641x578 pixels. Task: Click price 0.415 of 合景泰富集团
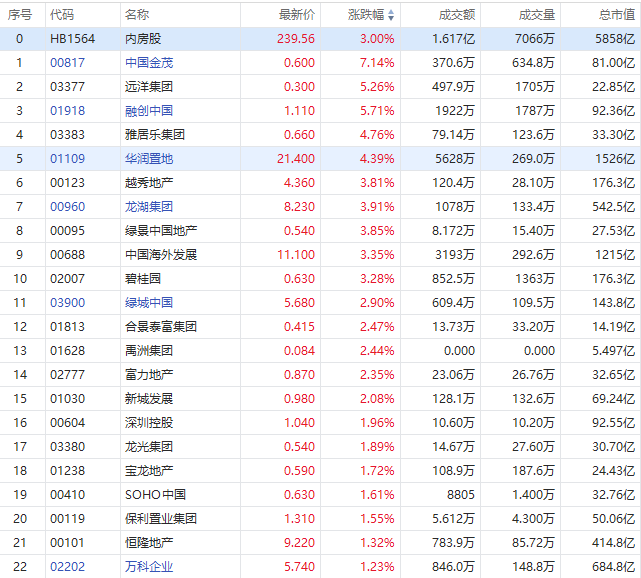pyautogui.click(x=299, y=327)
